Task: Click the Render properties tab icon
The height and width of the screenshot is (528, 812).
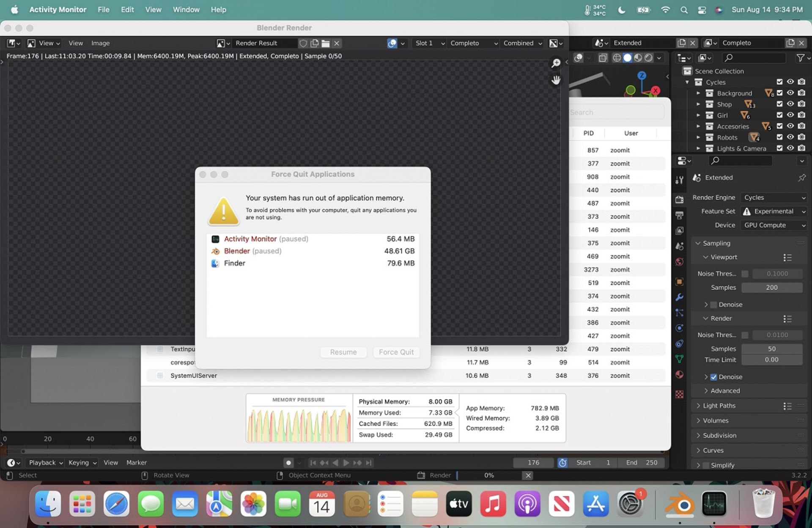Action: tap(679, 200)
